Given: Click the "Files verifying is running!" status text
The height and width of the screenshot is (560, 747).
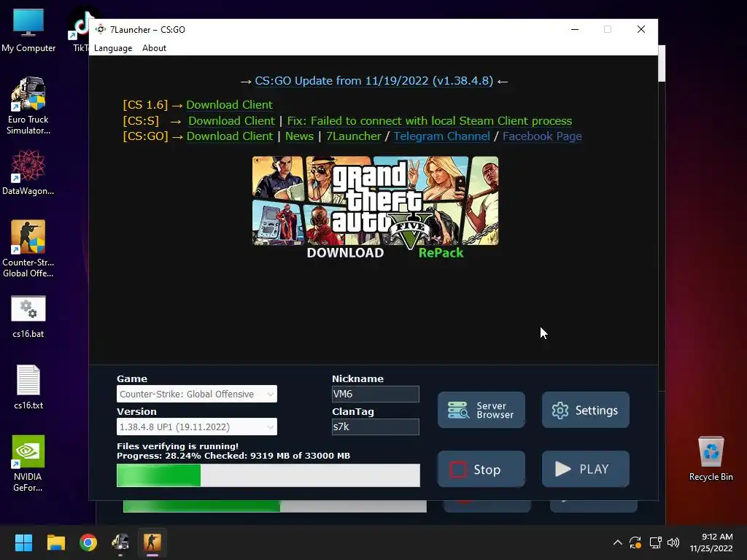Looking at the screenshot, I should [x=178, y=446].
